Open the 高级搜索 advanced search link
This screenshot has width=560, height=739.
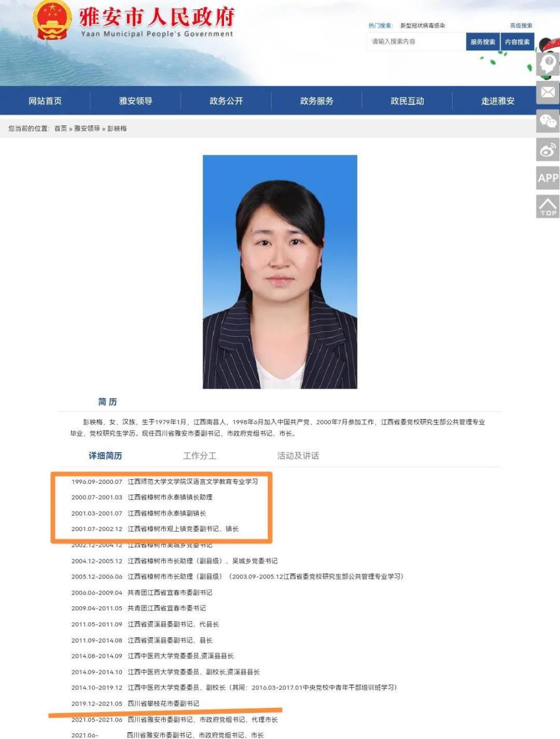[521, 25]
